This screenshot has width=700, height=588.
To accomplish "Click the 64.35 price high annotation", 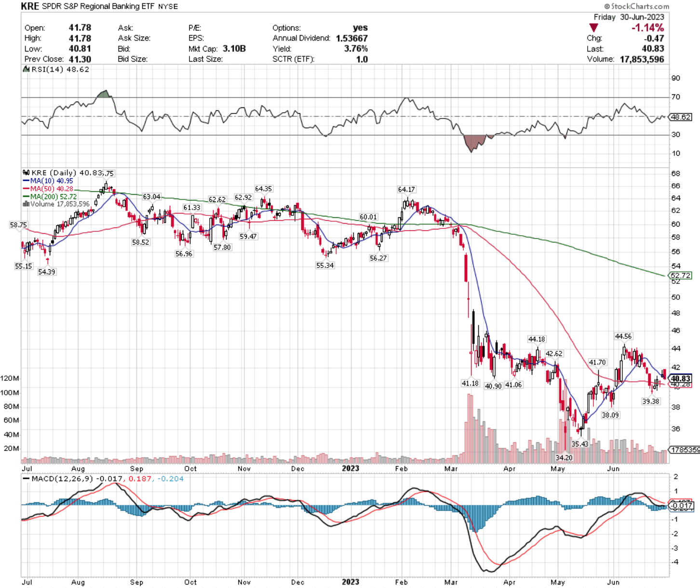I will [263, 189].
